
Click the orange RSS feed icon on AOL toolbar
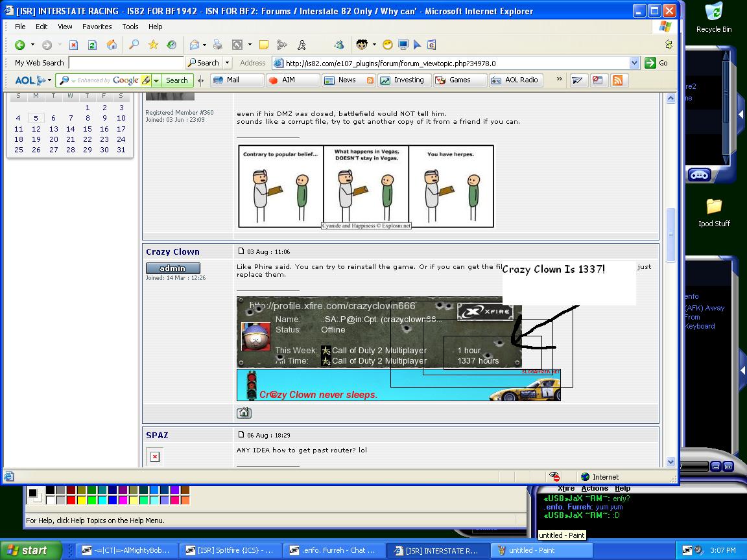point(617,80)
